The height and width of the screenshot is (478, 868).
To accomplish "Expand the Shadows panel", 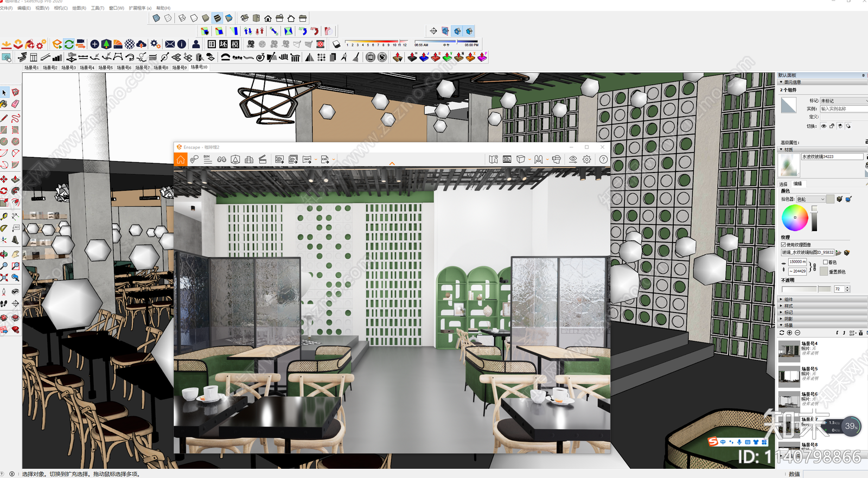I will coord(821,318).
